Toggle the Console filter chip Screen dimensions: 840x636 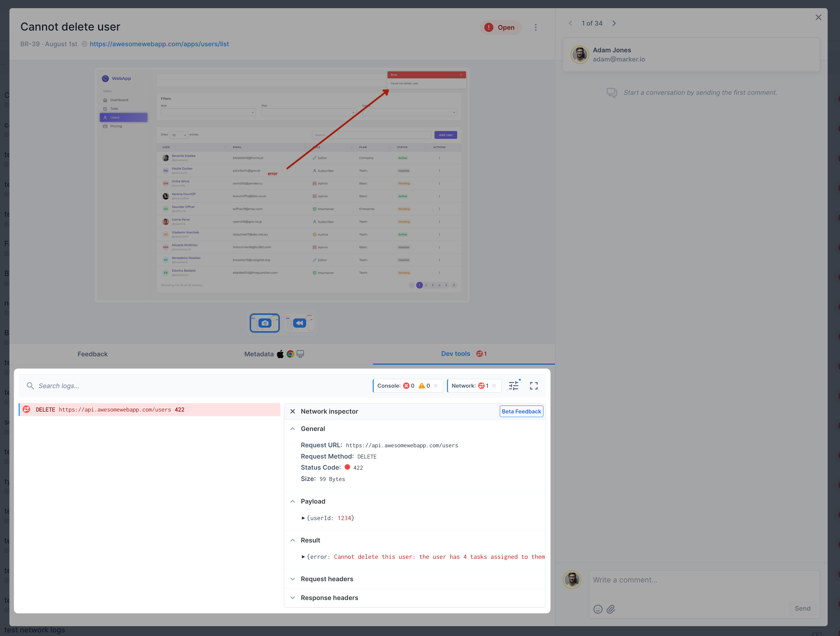[407, 386]
